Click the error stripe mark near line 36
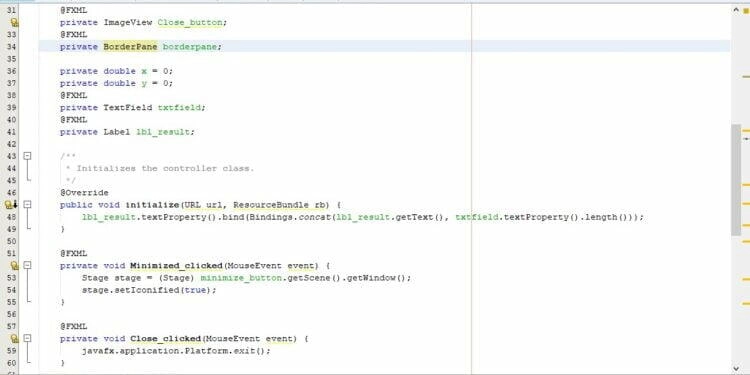Image resolution: width=750 pixels, height=375 pixels. click(746, 77)
